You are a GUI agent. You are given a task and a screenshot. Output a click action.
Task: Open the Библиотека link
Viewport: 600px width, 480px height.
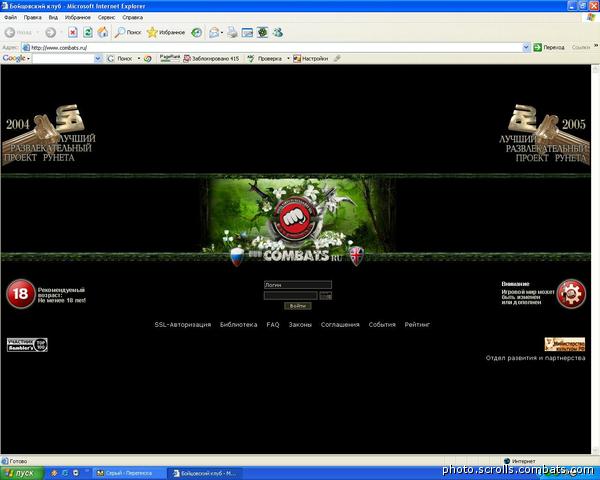click(238, 325)
